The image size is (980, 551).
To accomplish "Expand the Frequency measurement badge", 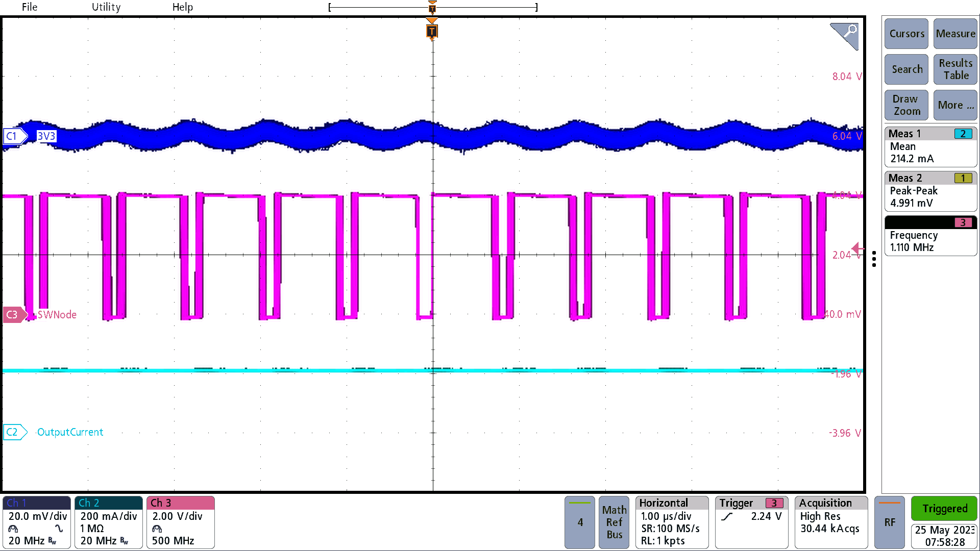I will coord(930,235).
